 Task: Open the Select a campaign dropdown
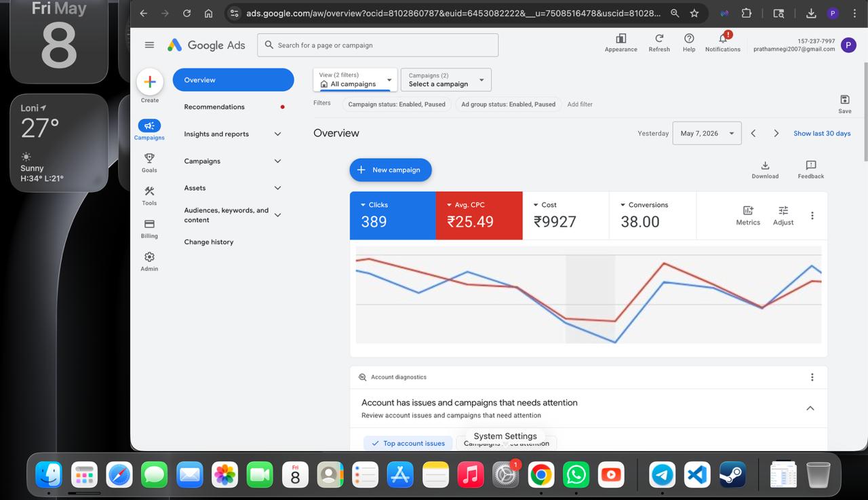[x=446, y=80]
